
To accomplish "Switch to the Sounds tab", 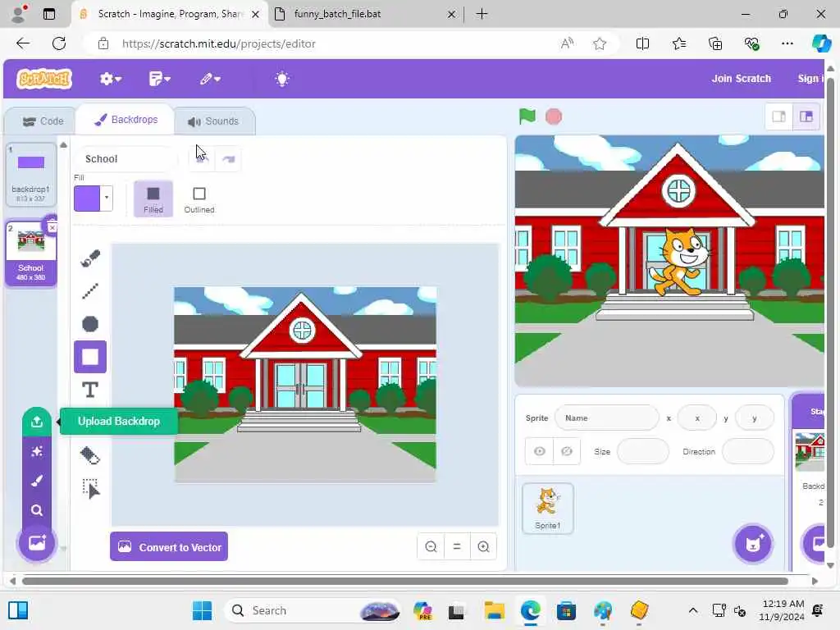I will coord(213,121).
